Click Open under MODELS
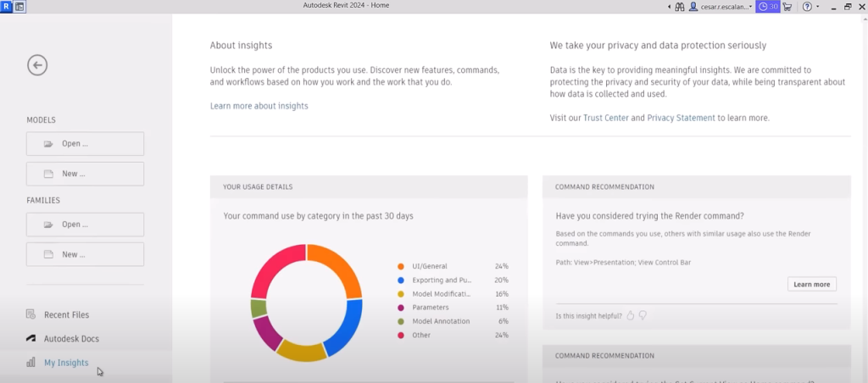Viewport: 868px width, 383px height. (x=86, y=144)
